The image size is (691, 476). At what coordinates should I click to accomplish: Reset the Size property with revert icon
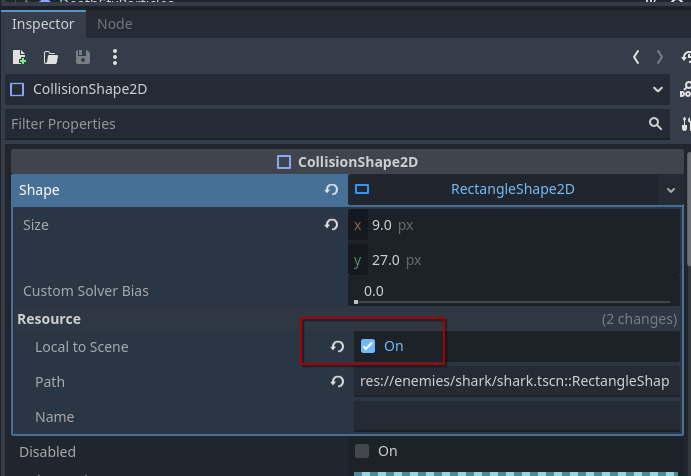point(331,225)
